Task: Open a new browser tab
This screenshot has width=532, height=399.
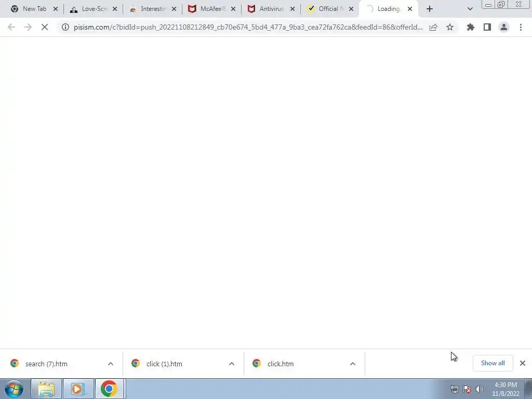Action: click(430, 9)
